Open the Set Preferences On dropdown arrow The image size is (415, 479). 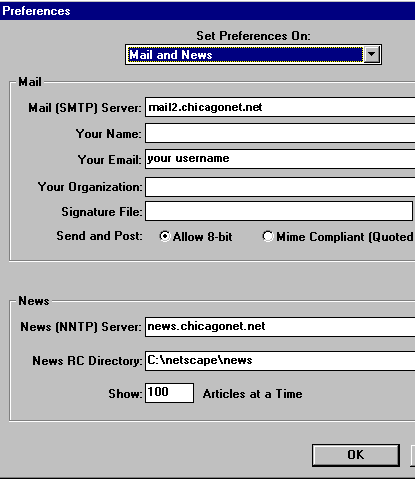(x=372, y=54)
